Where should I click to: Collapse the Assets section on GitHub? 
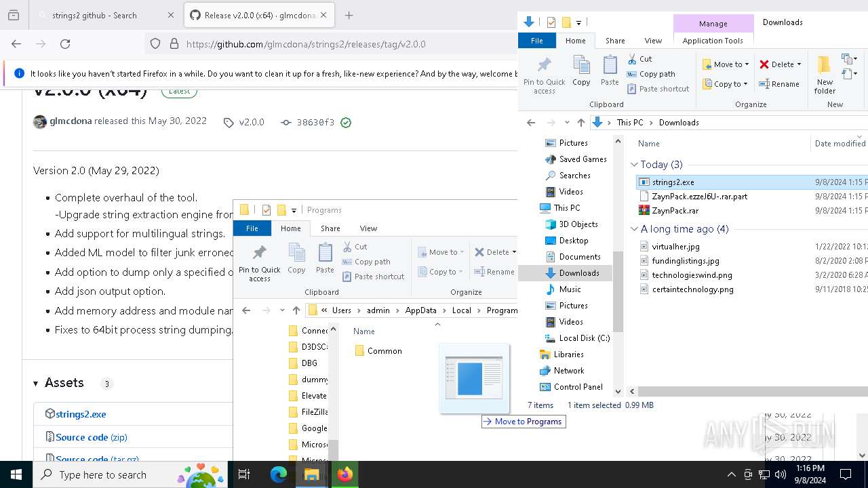36,384
